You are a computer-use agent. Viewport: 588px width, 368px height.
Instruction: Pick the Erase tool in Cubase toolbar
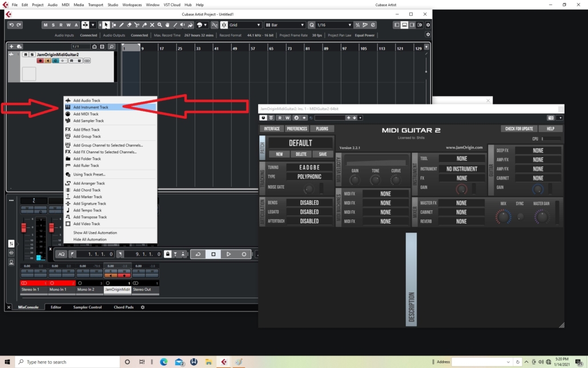[129, 25]
